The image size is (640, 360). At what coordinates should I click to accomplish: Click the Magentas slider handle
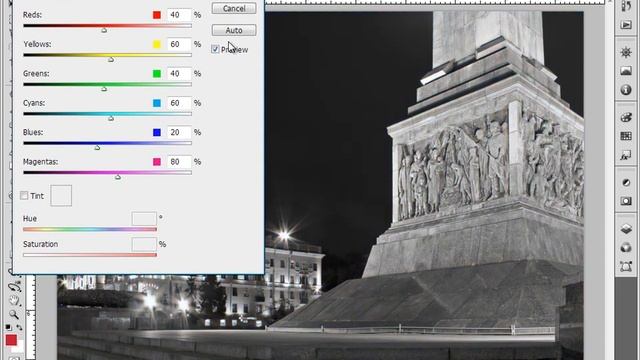[x=118, y=177]
